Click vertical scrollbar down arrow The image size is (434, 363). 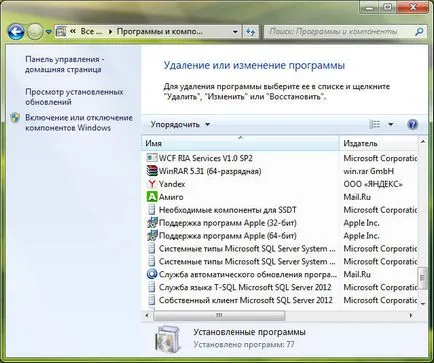(x=423, y=304)
